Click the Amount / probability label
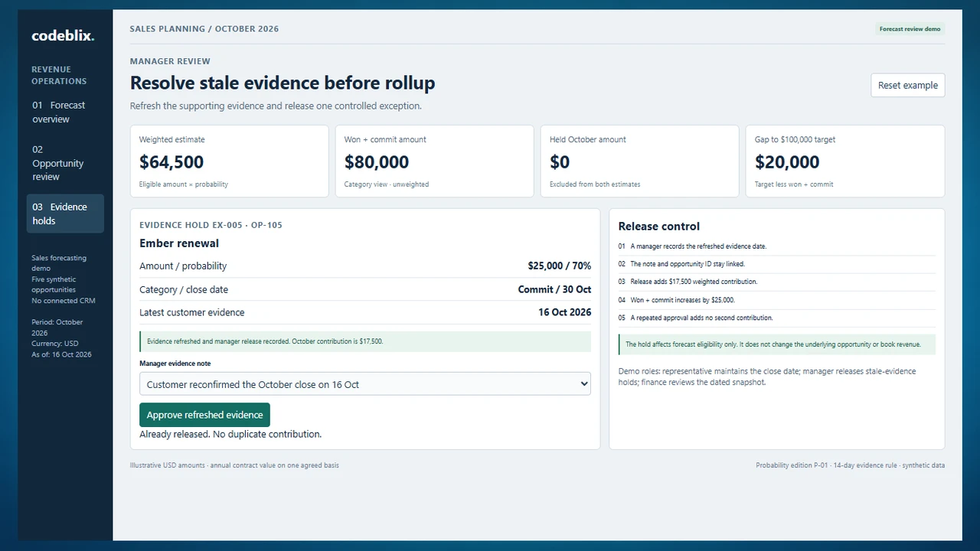 183,266
